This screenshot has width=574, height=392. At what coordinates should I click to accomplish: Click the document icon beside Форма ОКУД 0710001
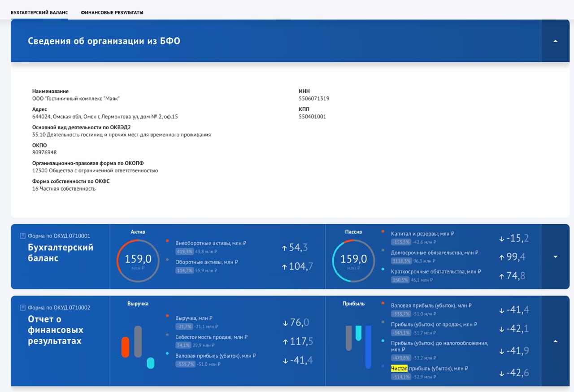pyautogui.click(x=23, y=236)
